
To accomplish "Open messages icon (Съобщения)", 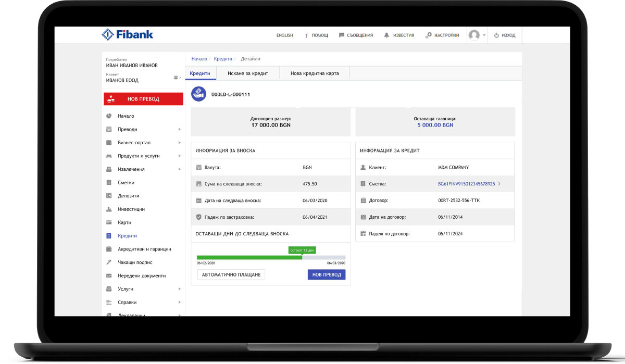I will click(x=342, y=35).
